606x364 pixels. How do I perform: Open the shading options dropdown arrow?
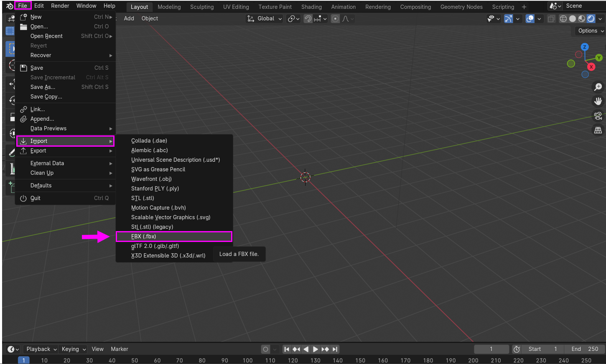[601, 19]
